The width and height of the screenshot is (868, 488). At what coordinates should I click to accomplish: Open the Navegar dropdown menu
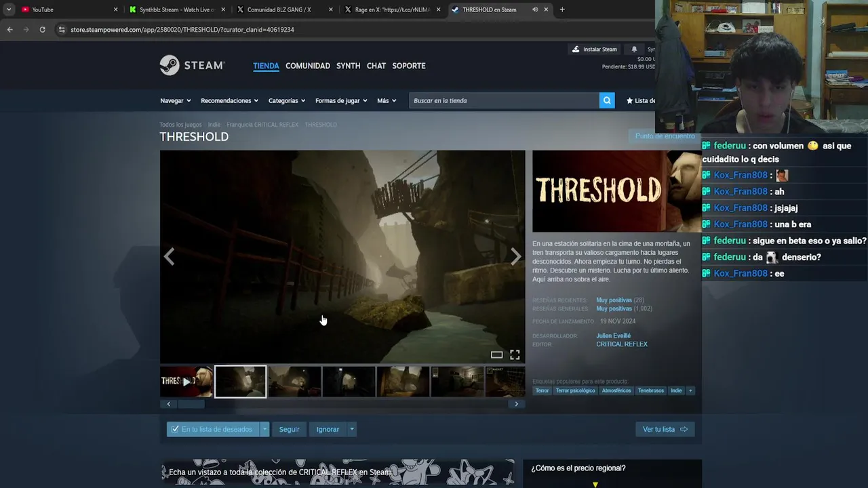[176, 100]
